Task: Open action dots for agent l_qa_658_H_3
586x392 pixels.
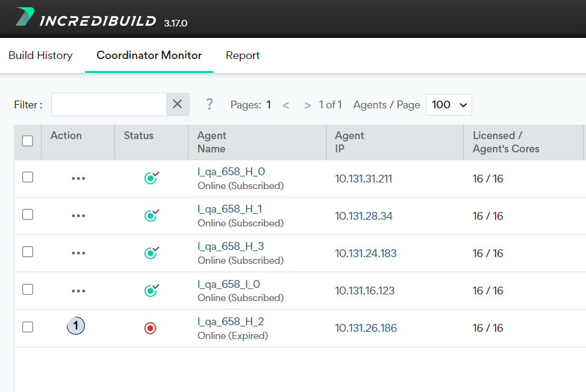Action: tap(78, 253)
